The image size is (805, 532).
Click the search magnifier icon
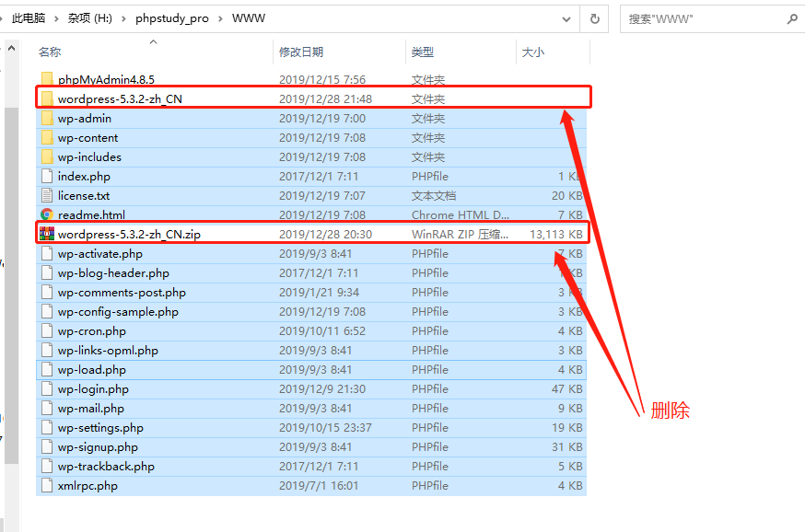792,19
